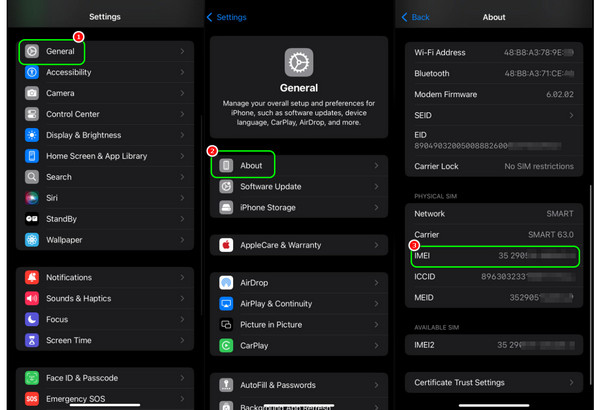Open Face ID & Passcode label
This screenshot has width=600, height=410.
pos(82,378)
